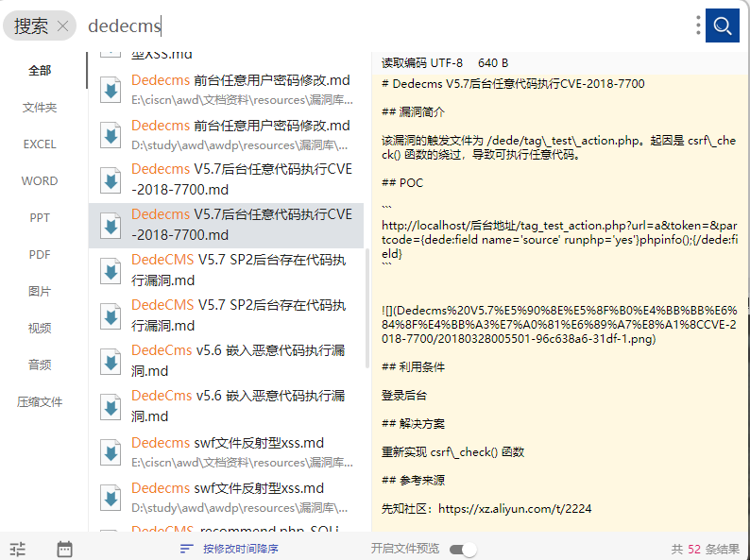Filter results by 文件夹

point(40,108)
